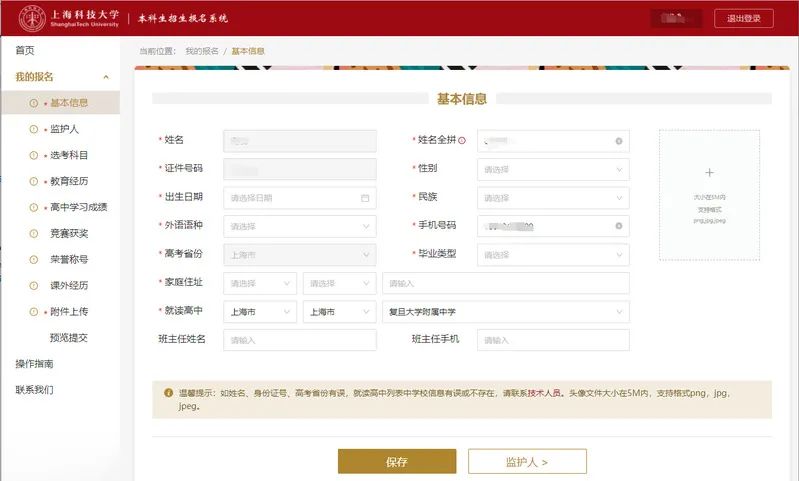Viewport: 799px width, 481px height.
Task: Collapse the 我的报名 sidebar section
Action: click(x=106, y=77)
